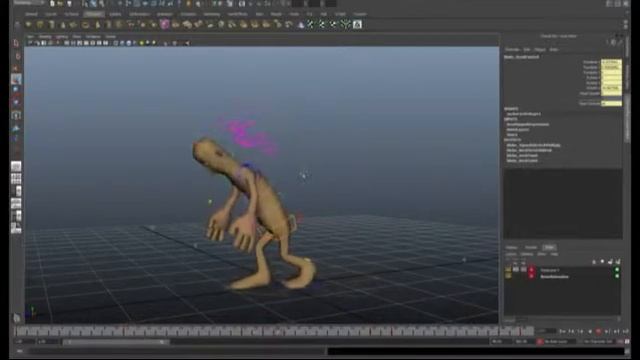Screen dimensions: 640x360
Task: Click the magenta icon on the shelf
Action: [x=164, y=24]
